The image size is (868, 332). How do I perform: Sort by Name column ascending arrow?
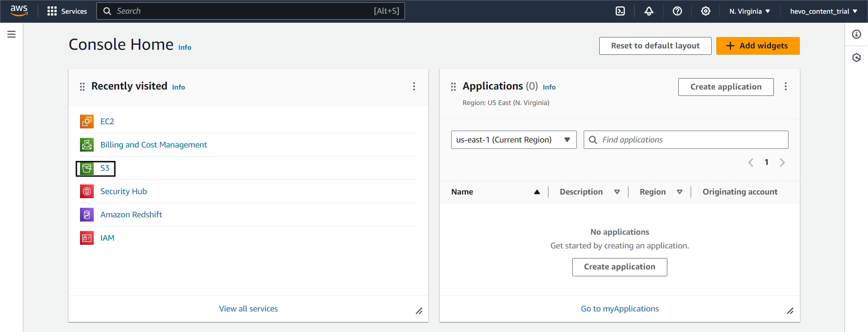[537, 192]
